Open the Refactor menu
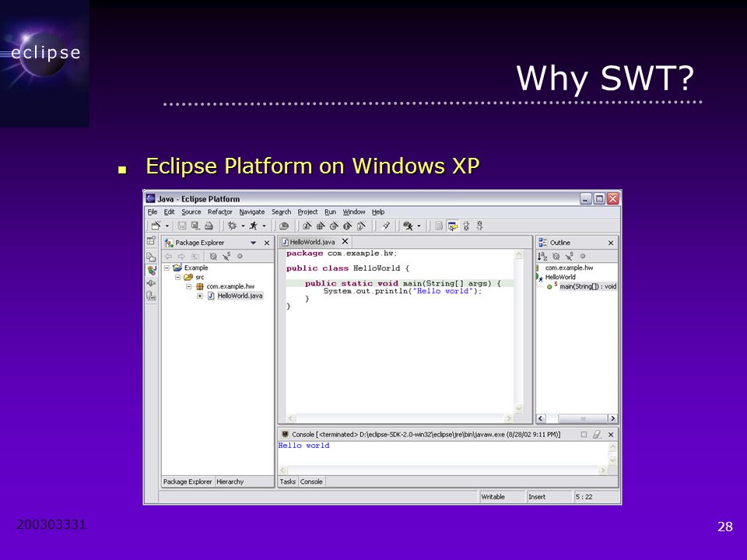 220,212
